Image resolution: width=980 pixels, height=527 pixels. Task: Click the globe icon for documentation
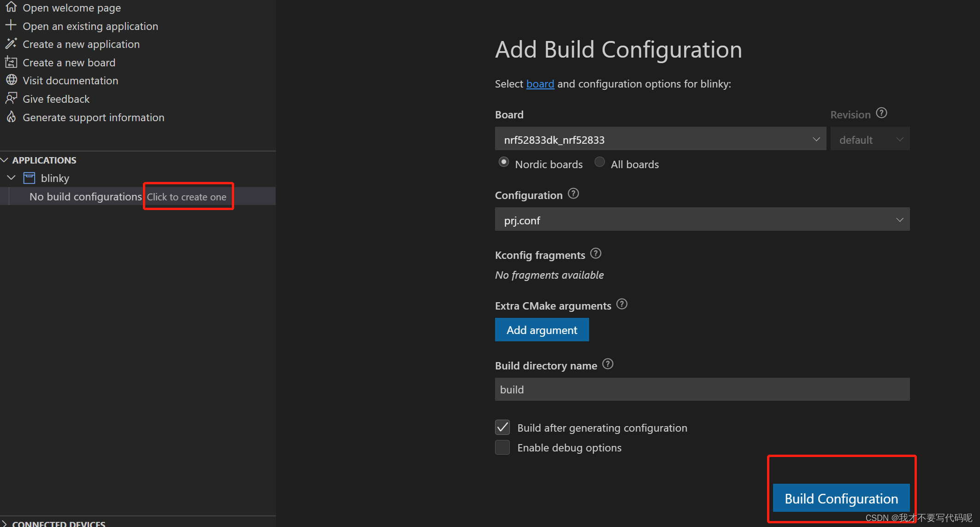pyautogui.click(x=11, y=80)
